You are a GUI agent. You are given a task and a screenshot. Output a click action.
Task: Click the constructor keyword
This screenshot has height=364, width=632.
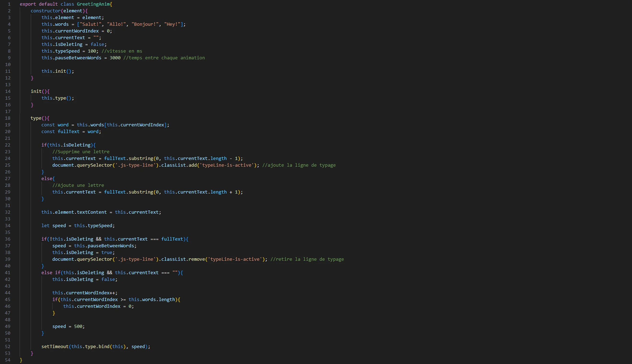point(45,11)
